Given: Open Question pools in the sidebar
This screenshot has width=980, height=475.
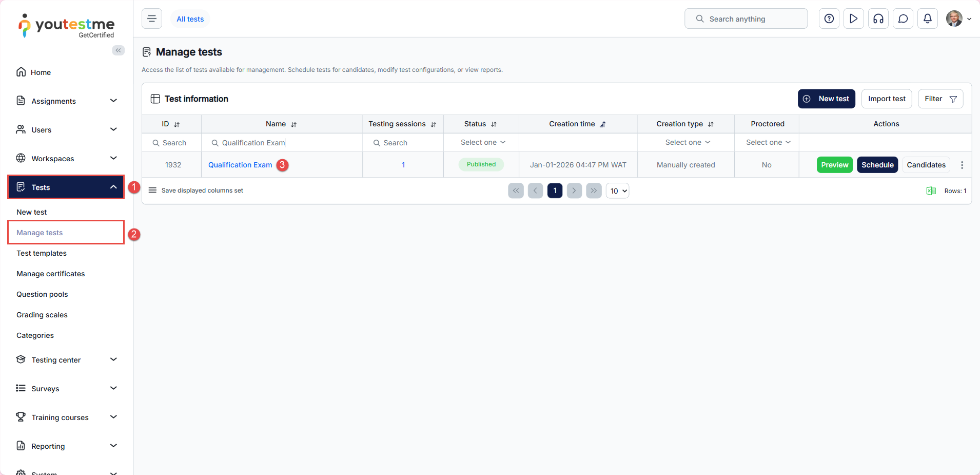Looking at the screenshot, I should pyautogui.click(x=42, y=294).
